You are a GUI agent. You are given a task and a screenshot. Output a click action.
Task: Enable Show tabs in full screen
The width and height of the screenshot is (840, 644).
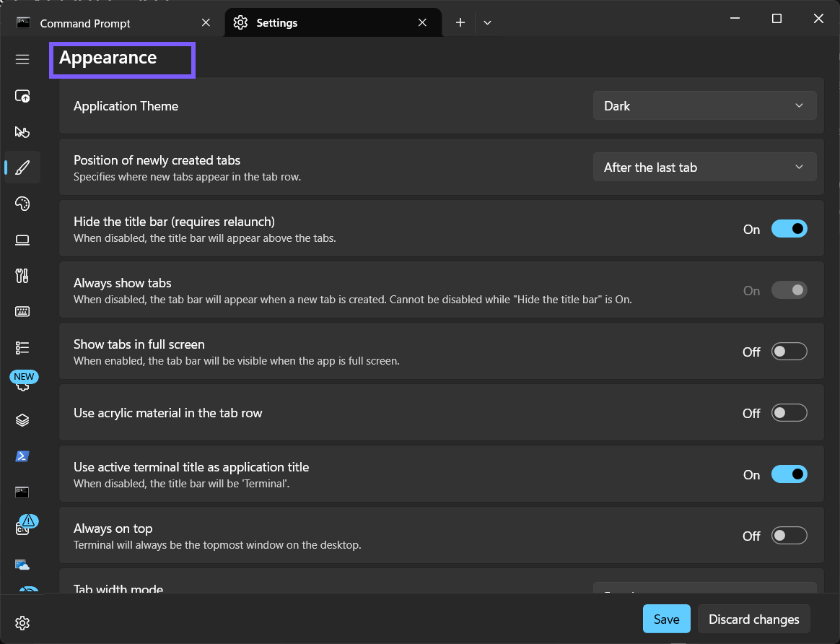789,352
